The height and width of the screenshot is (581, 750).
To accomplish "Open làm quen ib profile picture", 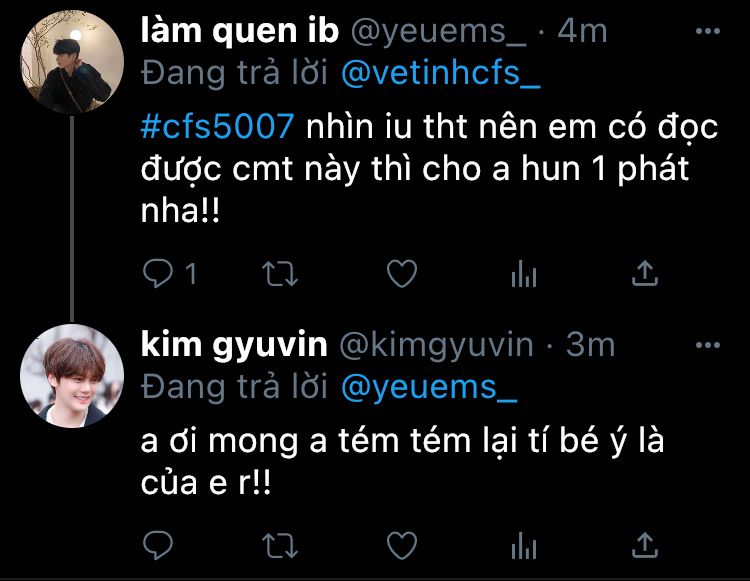I will pyautogui.click(x=72, y=62).
